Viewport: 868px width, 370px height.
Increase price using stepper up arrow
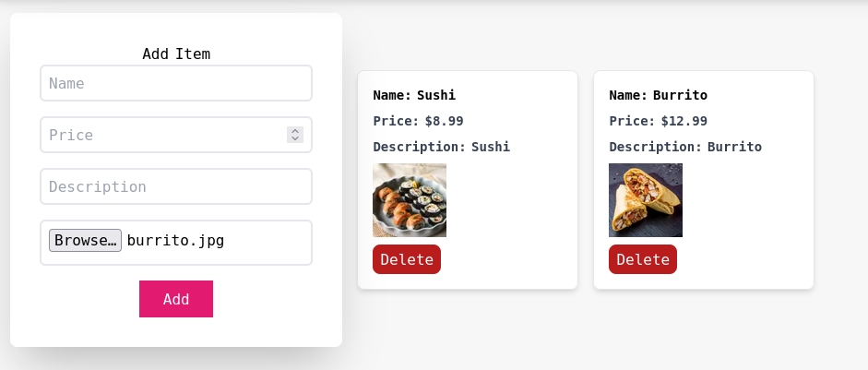pos(295,131)
